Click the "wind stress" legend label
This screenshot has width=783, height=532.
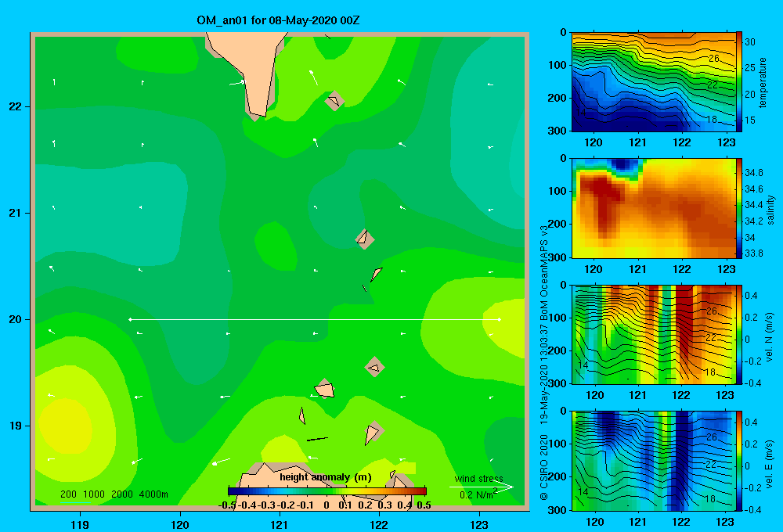[x=479, y=479]
